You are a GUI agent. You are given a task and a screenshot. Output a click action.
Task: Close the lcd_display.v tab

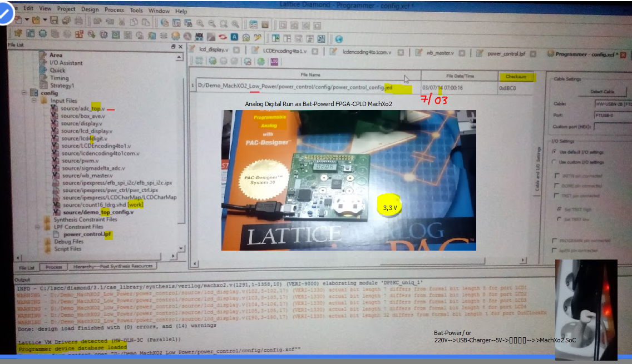point(236,50)
